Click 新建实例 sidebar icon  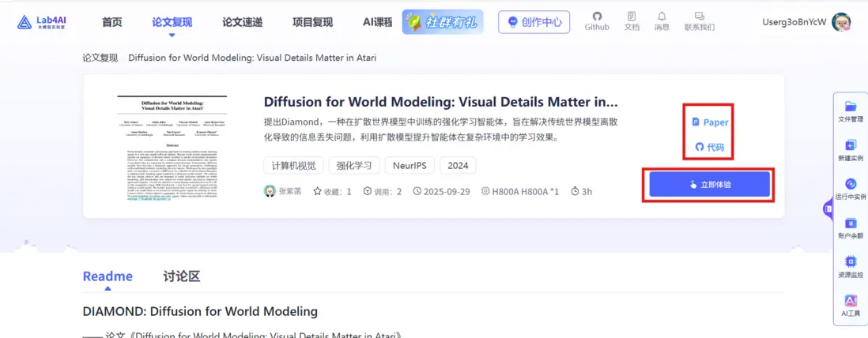(x=851, y=150)
